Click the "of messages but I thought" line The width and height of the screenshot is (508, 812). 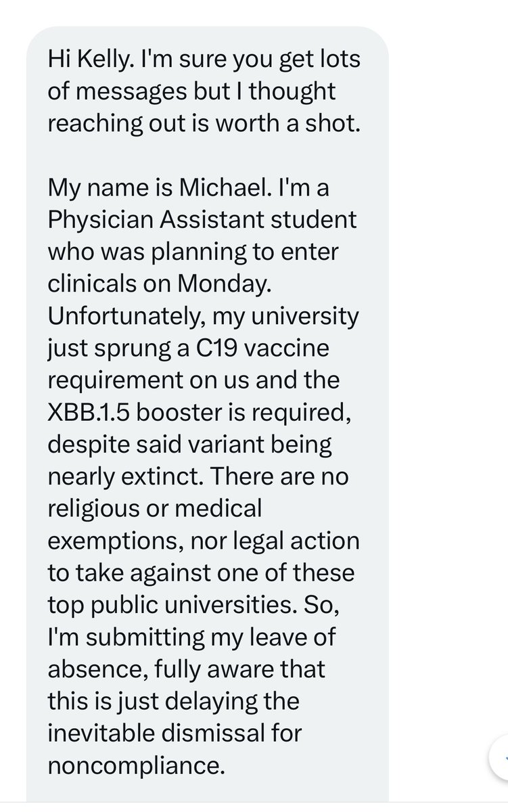pos(191,92)
